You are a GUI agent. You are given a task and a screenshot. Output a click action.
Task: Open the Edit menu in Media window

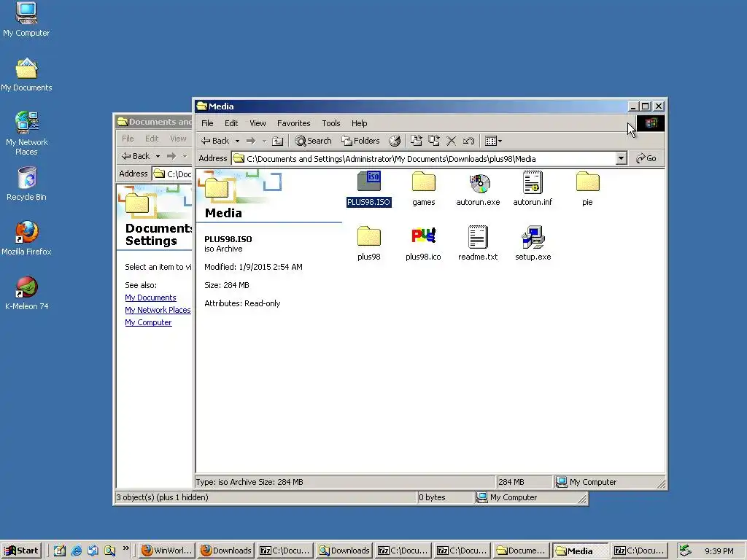coord(231,123)
